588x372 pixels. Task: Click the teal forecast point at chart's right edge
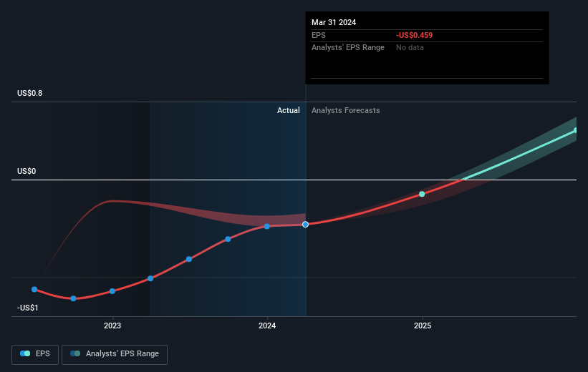pyautogui.click(x=576, y=130)
